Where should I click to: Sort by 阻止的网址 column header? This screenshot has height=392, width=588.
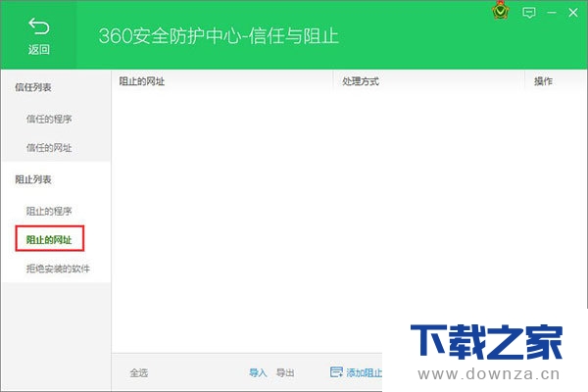point(141,81)
